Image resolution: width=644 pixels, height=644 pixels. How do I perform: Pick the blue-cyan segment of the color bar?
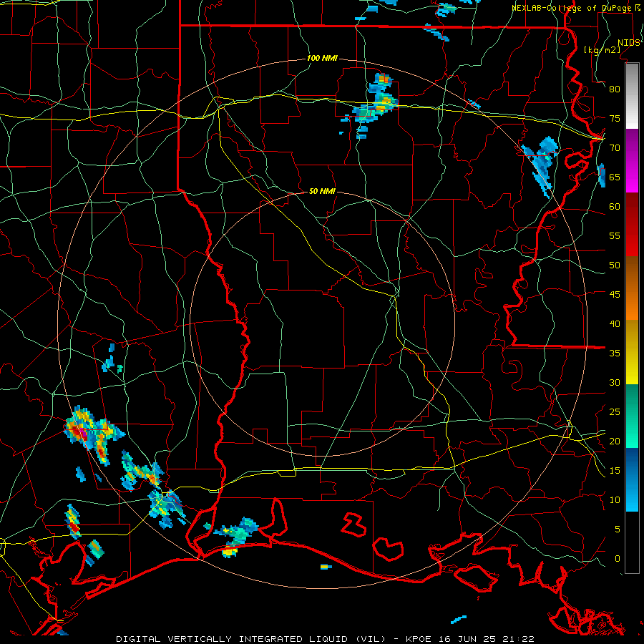click(x=633, y=479)
